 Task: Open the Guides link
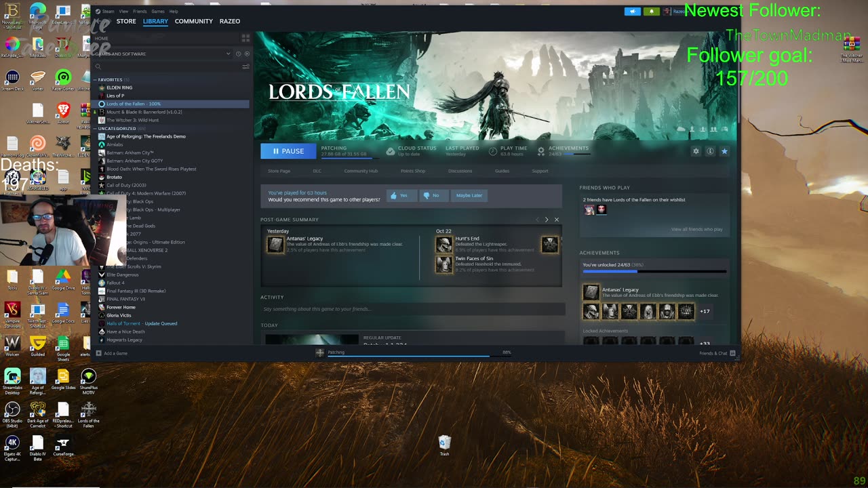click(502, 171)
